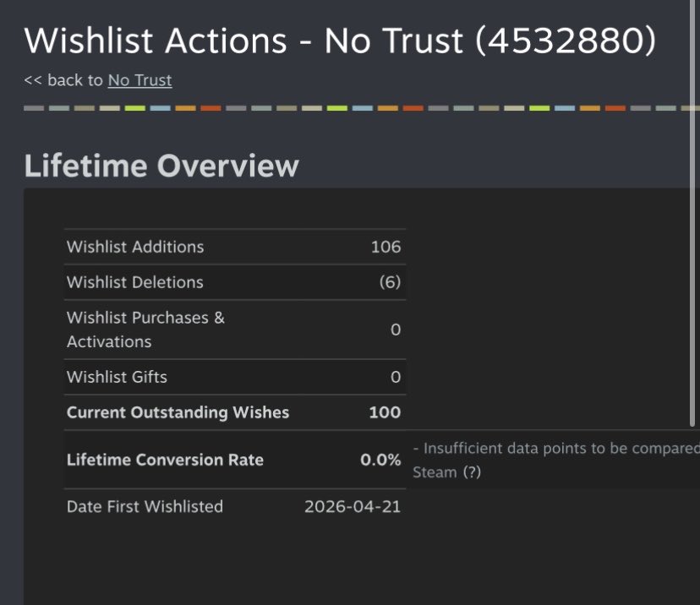Image resolution: width=700 pixels, height=605 pixels.
Task: Click the Lifetime Overview heading
Action: click(x=161, y=166)
